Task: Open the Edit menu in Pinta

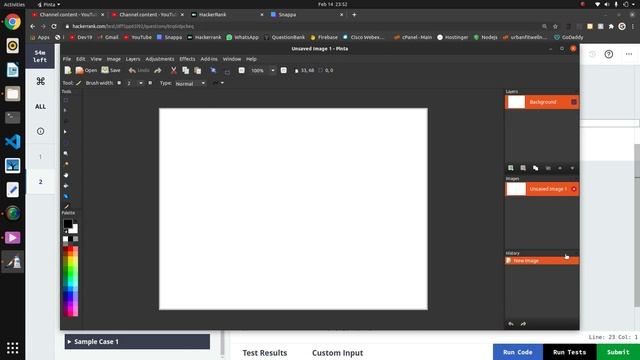Action: point(81,59)
